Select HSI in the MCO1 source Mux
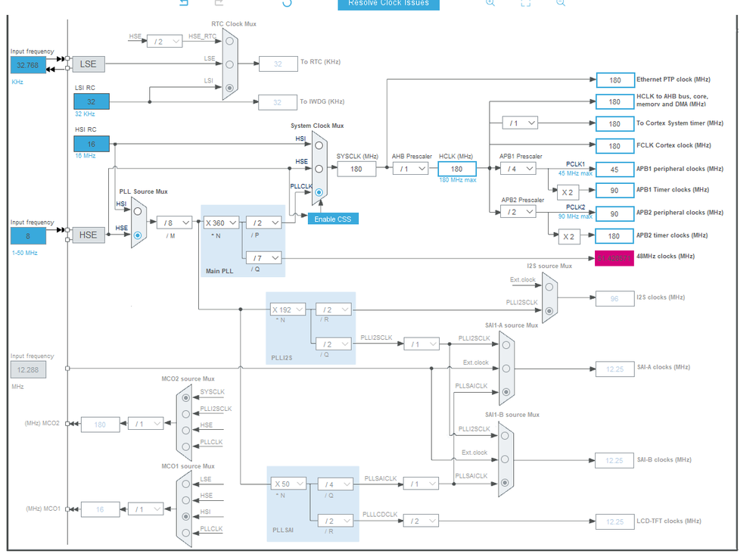 (185, 516)
